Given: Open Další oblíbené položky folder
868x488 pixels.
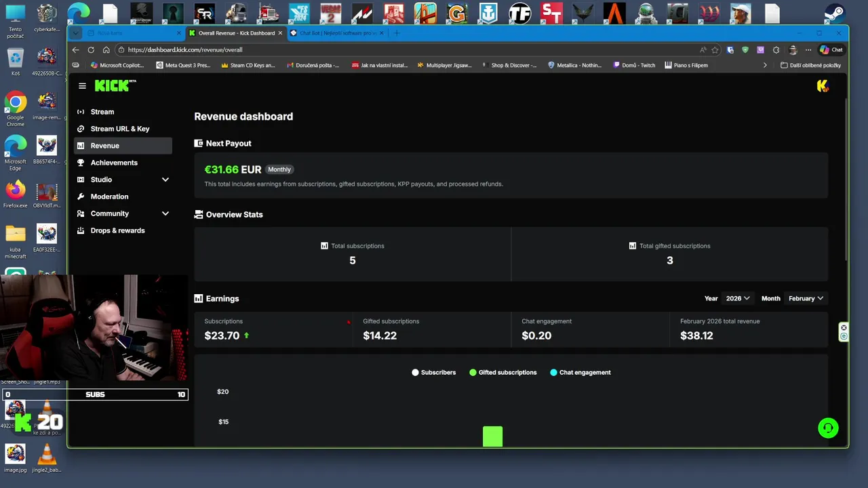Looking at the screenshot, I should (x=810, y=65).
